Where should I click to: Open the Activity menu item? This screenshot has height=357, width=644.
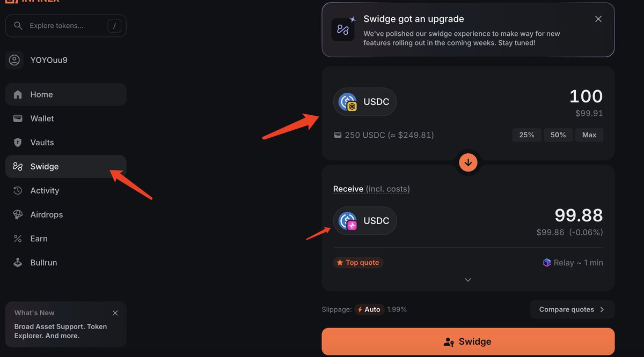[65, 190]
